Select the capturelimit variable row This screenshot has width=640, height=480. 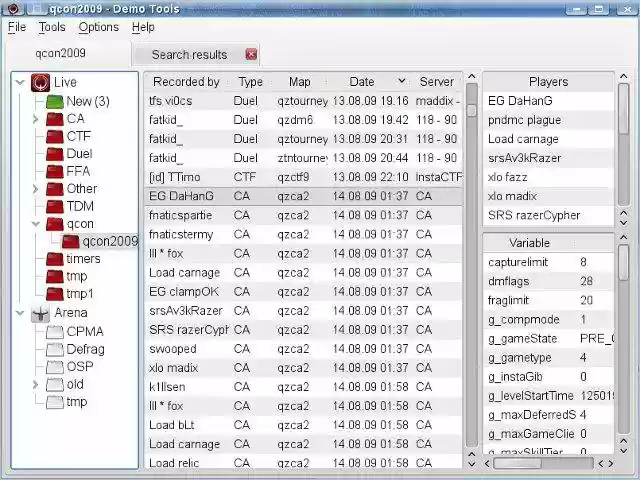pyautogui.click(x=548, y=262)
